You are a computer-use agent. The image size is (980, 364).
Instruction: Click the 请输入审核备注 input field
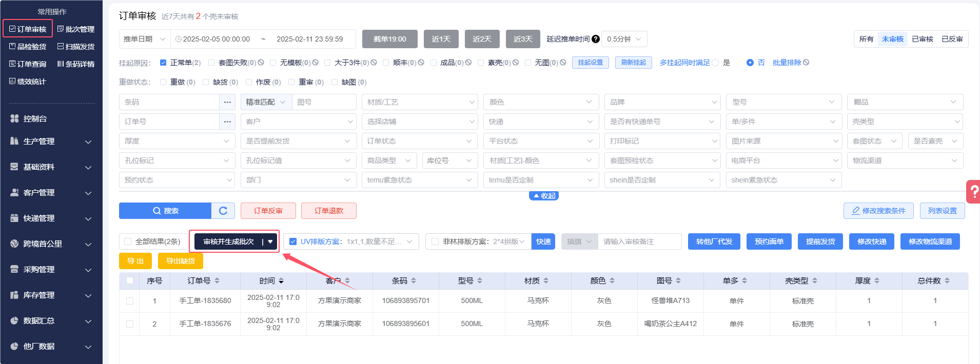coord(639,241)
